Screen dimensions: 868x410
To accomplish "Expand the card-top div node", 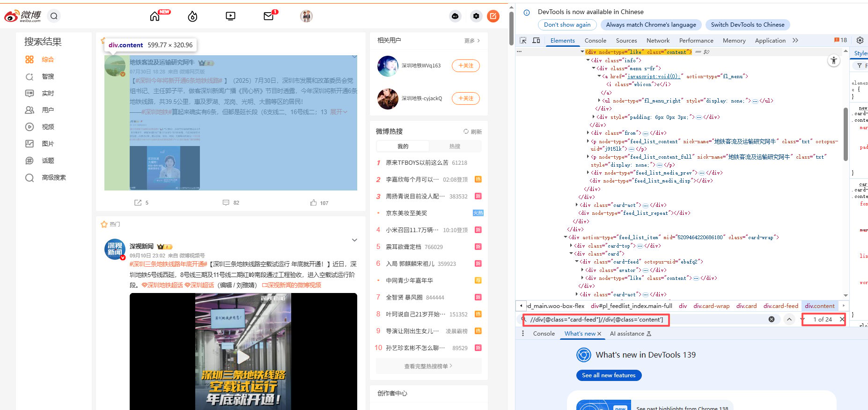I will tap(571, 246).
